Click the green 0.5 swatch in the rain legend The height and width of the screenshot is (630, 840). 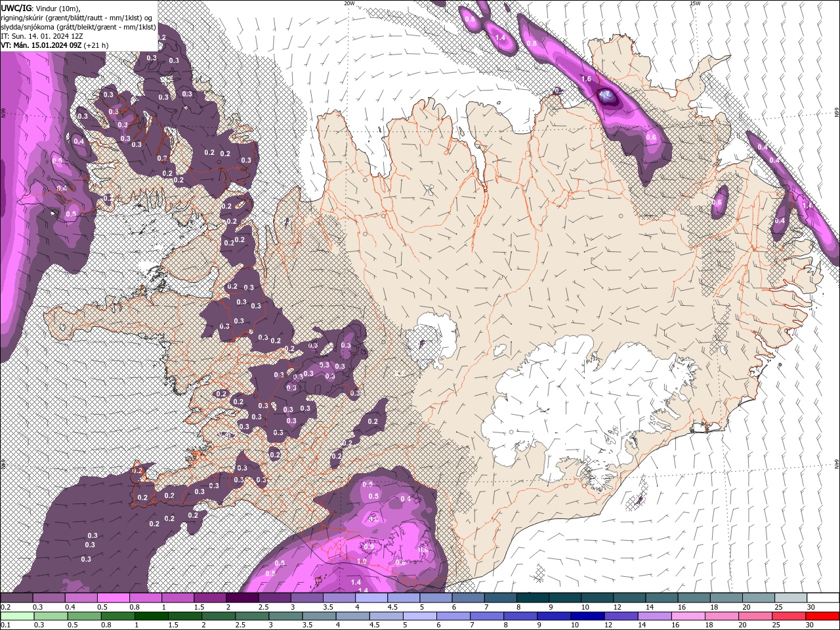click(85, 616)
